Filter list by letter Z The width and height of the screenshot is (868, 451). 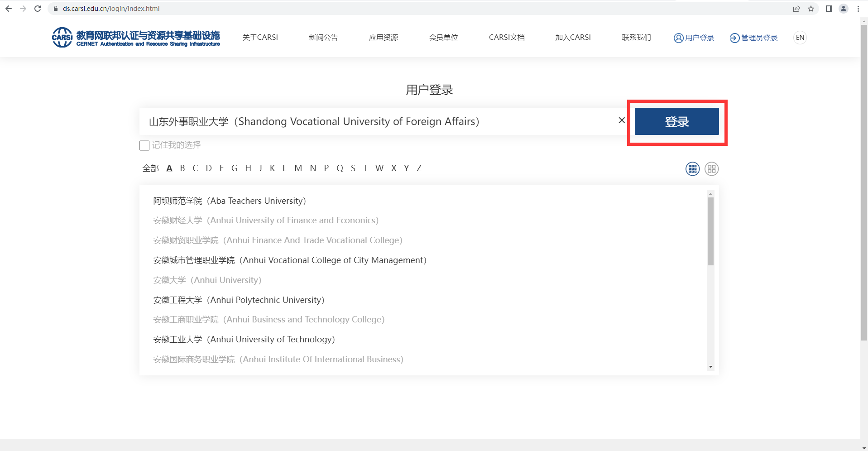419,168
